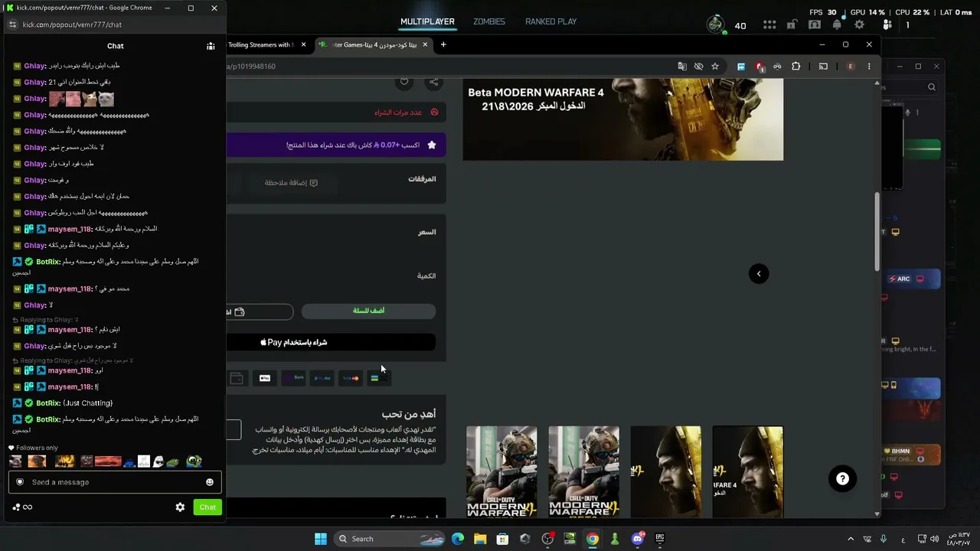This screenshot has width=980, height=551.
Task: Send the chat message with Chat button
Action: (207, 507)
